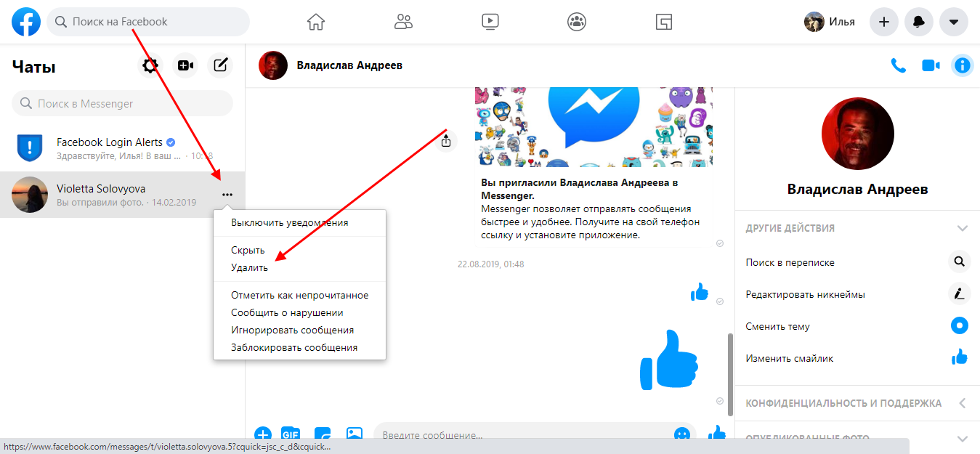Screen dimensions: 980x454
Task: Click Violetta Solovyova avatar
Action: coord(30,195)
